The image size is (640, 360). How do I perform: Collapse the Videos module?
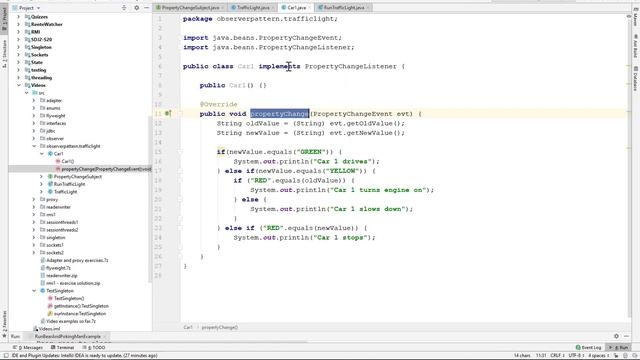coord(18,85)
